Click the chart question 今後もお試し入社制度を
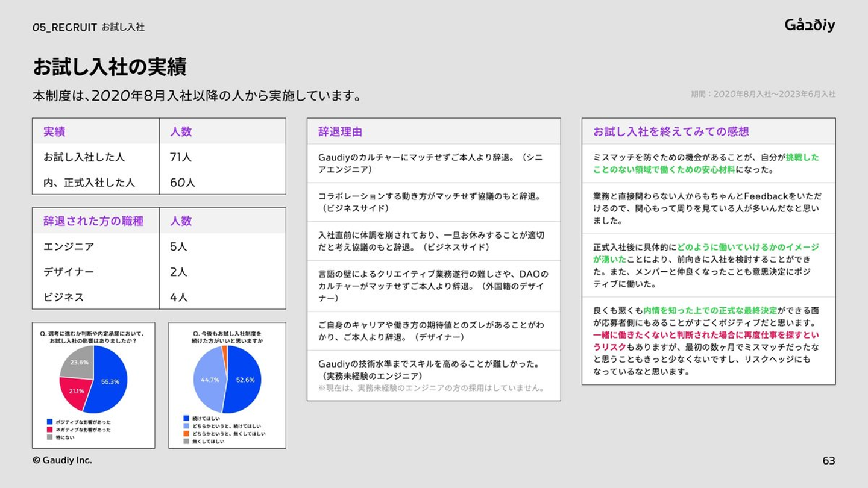Screen dimensions: 868x488 227,337
